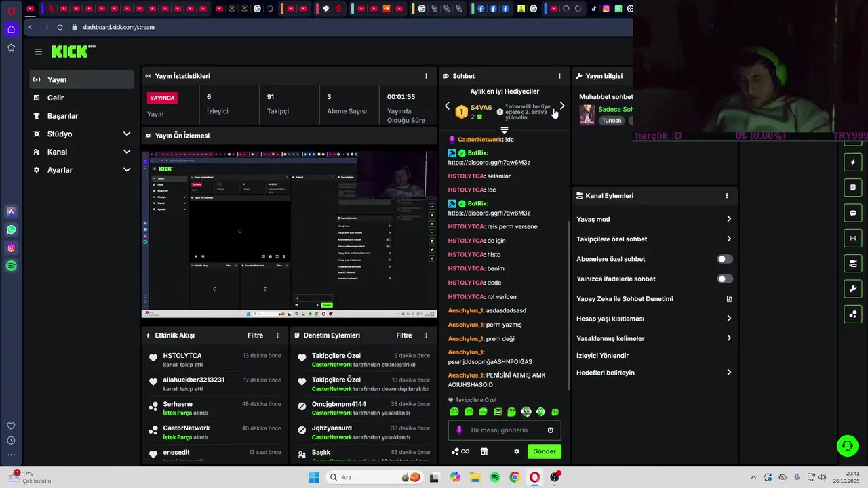Click İzleyici Yönlendir action
This screenshot has height=488, width=868.
(603, 356)
